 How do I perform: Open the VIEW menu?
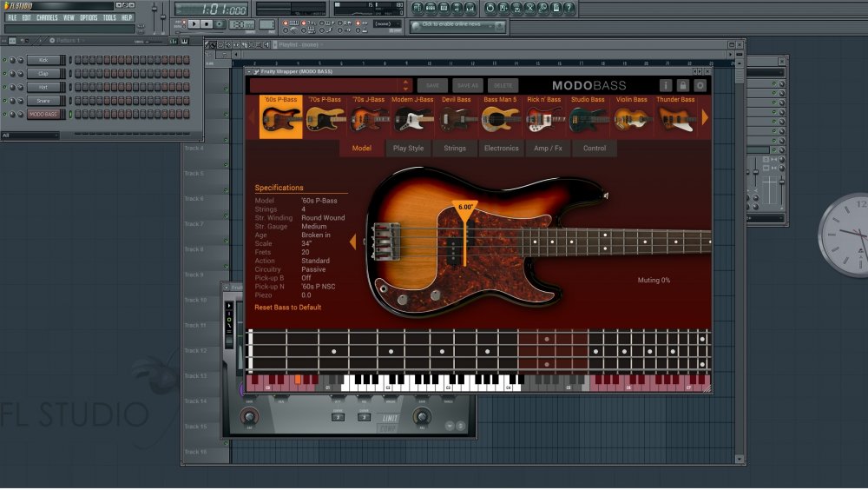click(x=69, y=17)
